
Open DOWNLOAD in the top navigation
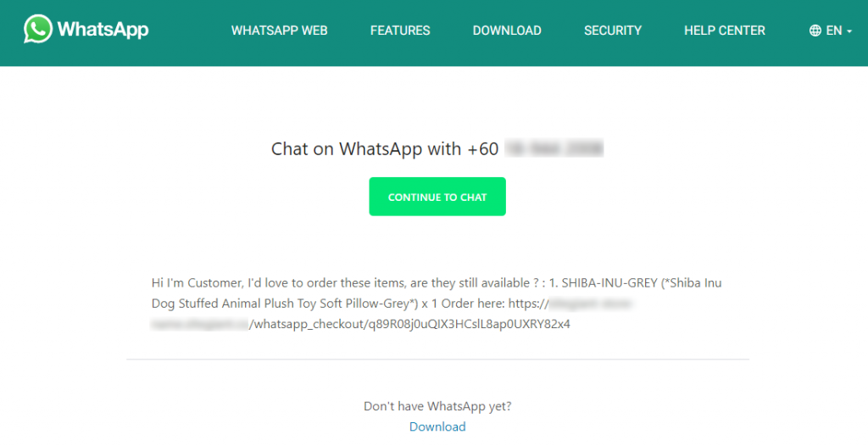(507, 31)
